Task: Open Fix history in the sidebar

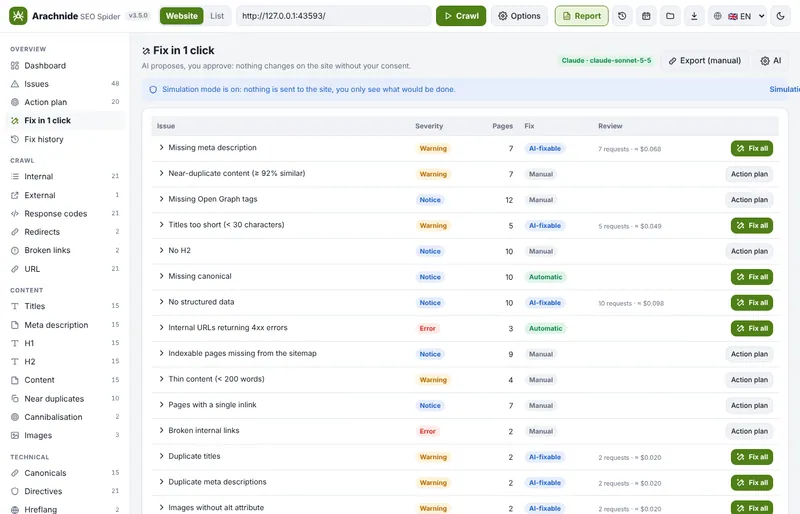Action: [65, 139]
